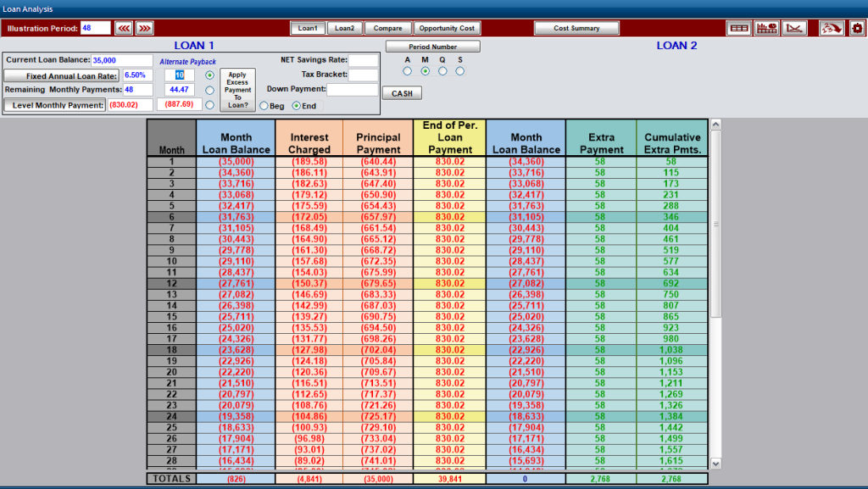This screenshot has height=489, width=868.
Task: Choose the A period radio button
Action: tap(407, 71)
